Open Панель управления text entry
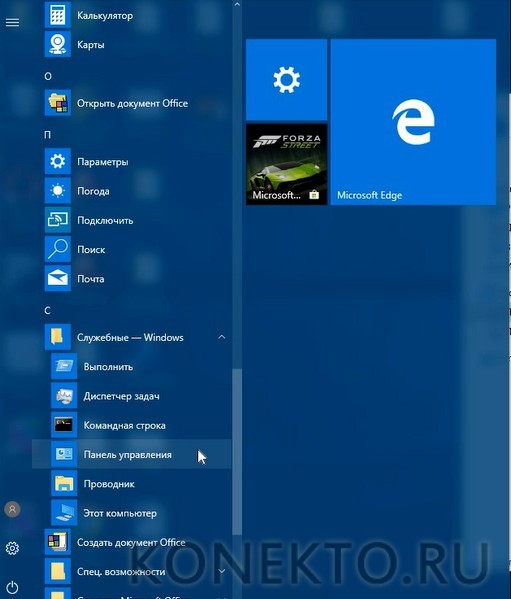 pos(128,455)
